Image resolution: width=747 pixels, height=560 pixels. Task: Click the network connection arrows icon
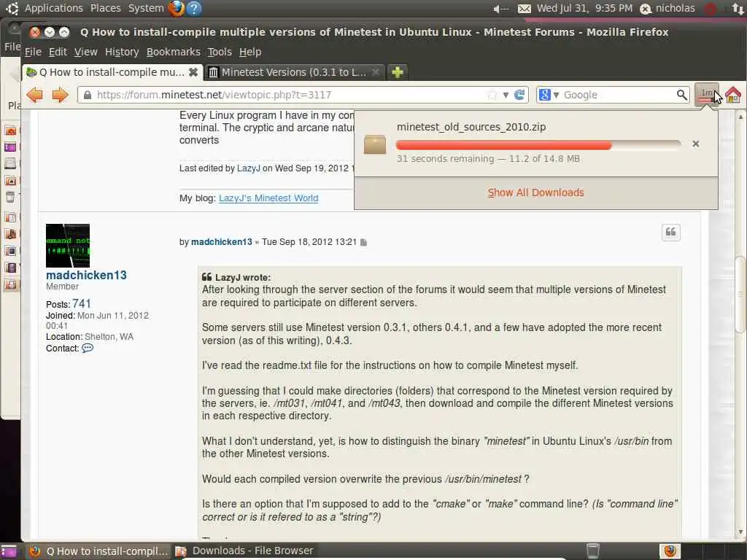point(738,9)
